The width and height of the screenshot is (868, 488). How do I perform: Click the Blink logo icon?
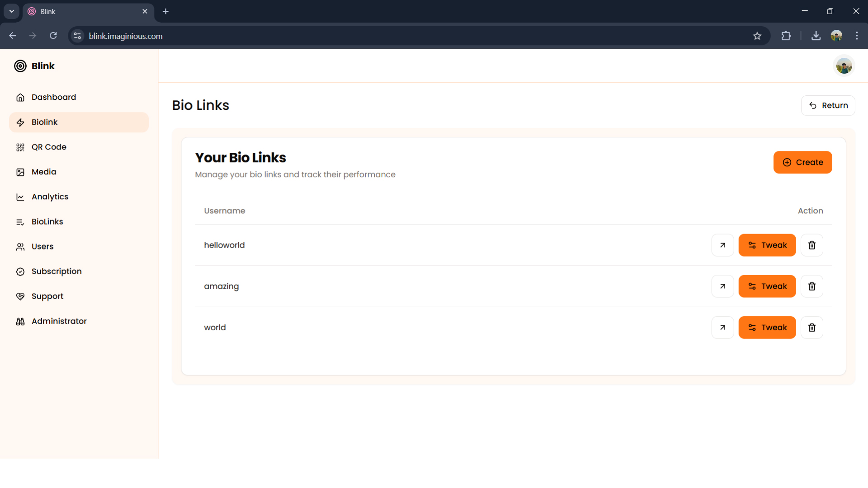click(20, 66)
